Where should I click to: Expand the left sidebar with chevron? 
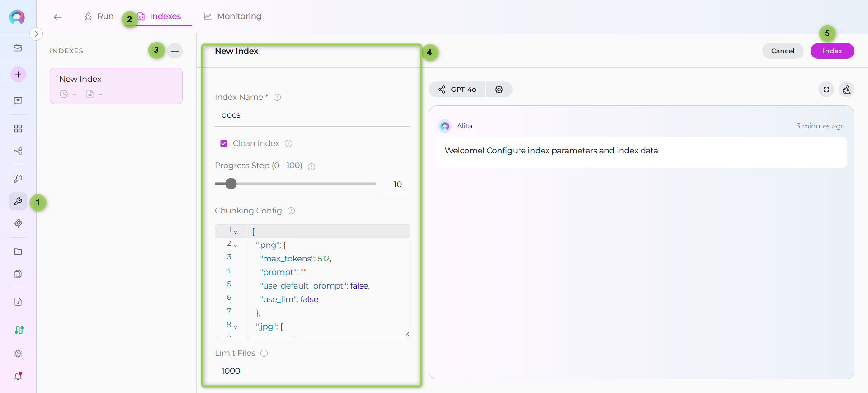(36, 34)
